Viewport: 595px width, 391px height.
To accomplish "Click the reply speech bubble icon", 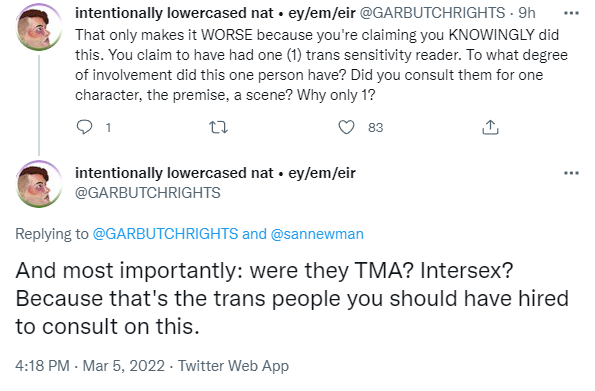I will pyautogui.click(x=84, y=127).
